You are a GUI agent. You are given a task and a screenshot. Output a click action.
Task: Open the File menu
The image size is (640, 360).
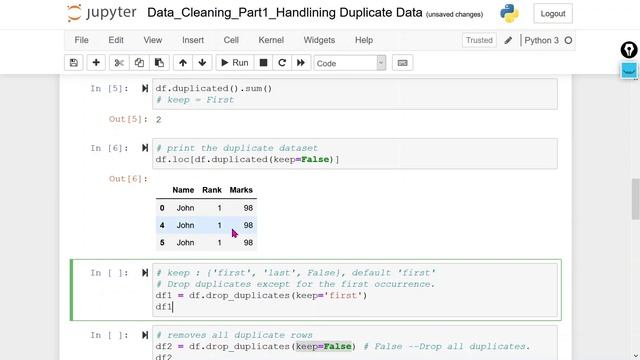coord(81,40)
